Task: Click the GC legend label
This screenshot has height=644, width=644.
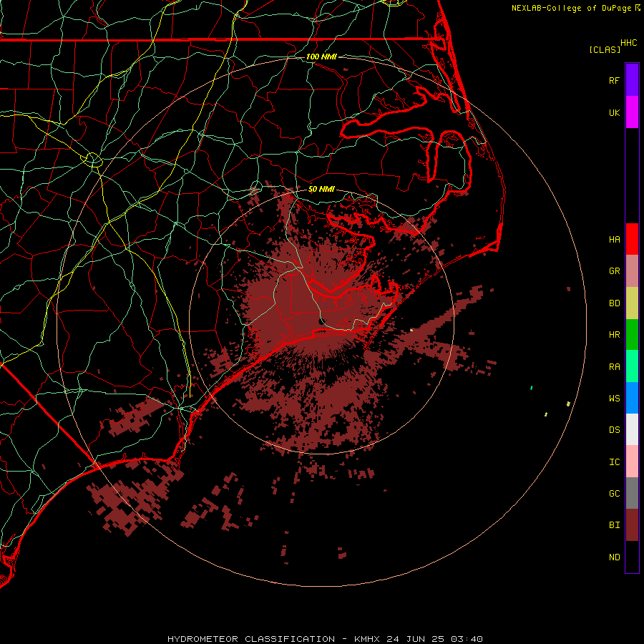Action: click(614, 493)
